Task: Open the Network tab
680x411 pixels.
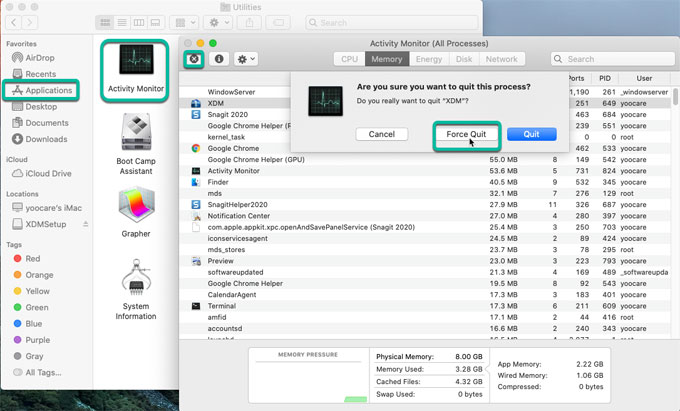Action: pos(502,59)
